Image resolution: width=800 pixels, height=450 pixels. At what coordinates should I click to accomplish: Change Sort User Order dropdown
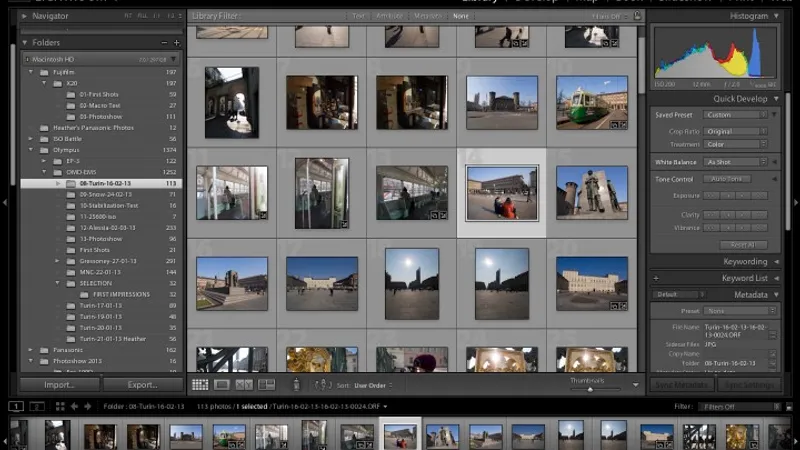point(373,386)
